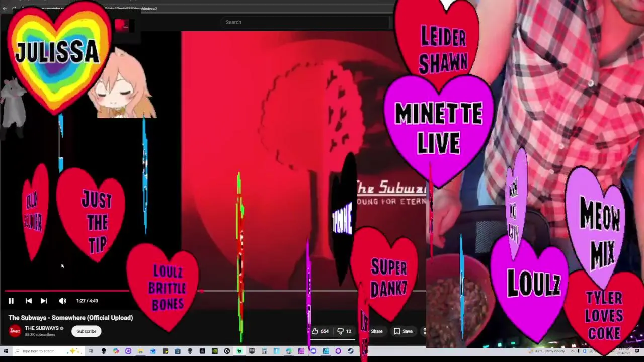Mute the video using speaker icon
Viewport: 644px width, 362px height.
pyautogui.click(x=62, y=301)
